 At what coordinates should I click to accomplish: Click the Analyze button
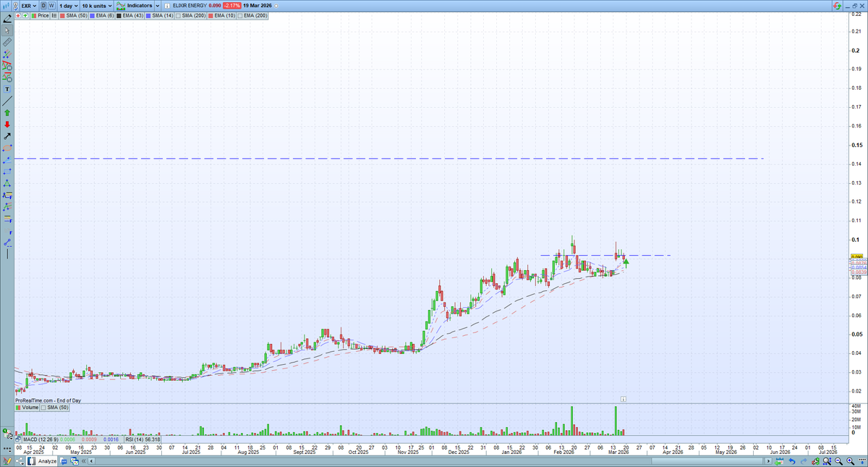(41, 461)
